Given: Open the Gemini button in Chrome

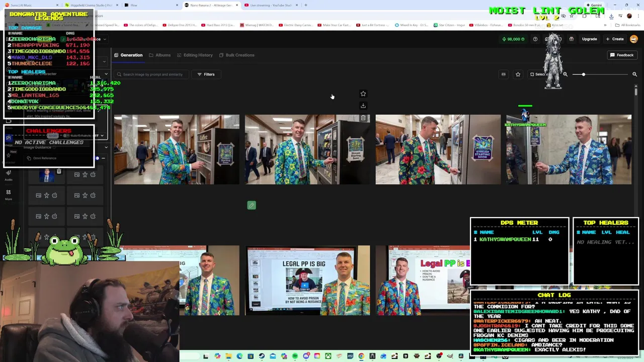Looking at the screenshot, I should [594, 5].
